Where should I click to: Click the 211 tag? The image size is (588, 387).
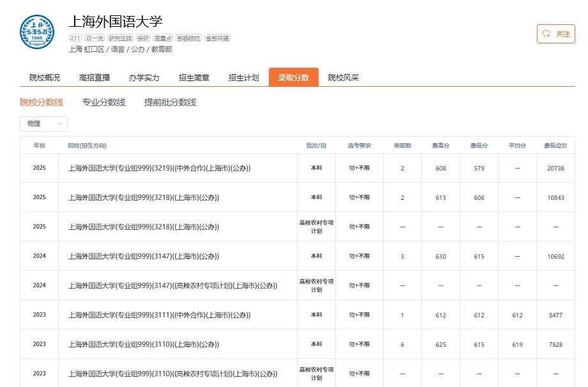pos(75,38)
